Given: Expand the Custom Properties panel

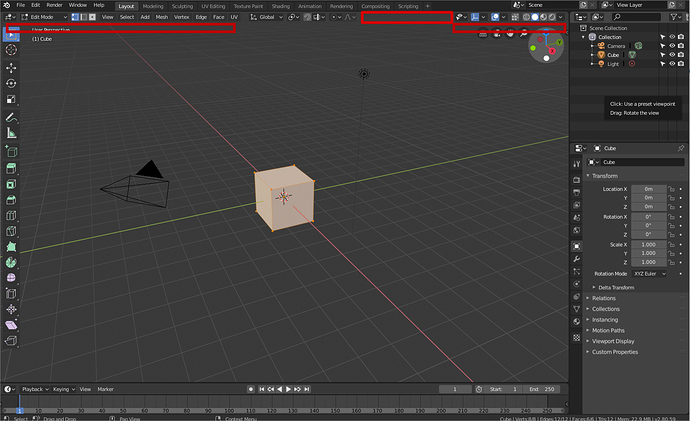Looking at the screenshot, I should pos(615,352).
